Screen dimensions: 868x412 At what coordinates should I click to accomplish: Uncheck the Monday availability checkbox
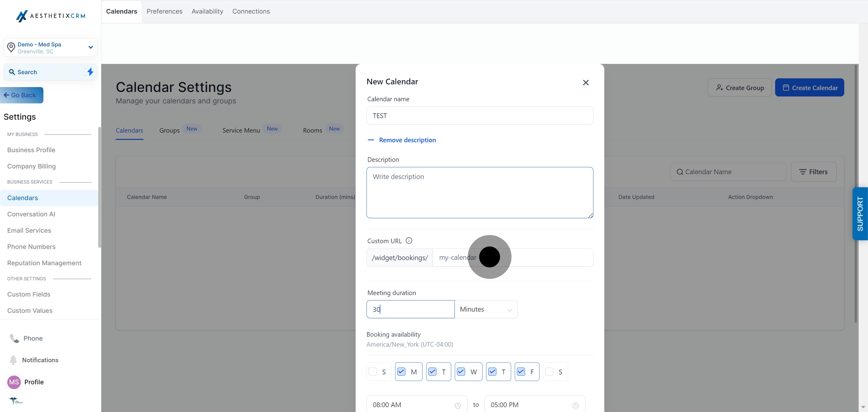401,372
